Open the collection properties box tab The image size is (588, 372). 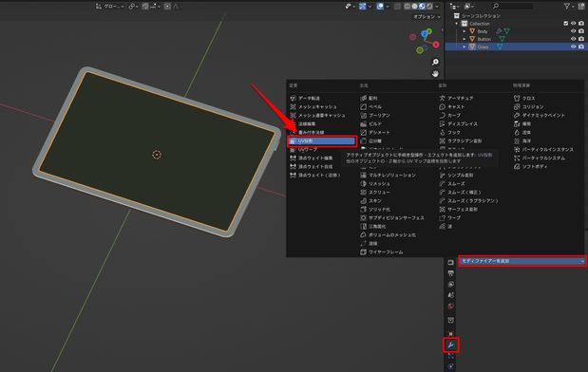tap(451, 321)
